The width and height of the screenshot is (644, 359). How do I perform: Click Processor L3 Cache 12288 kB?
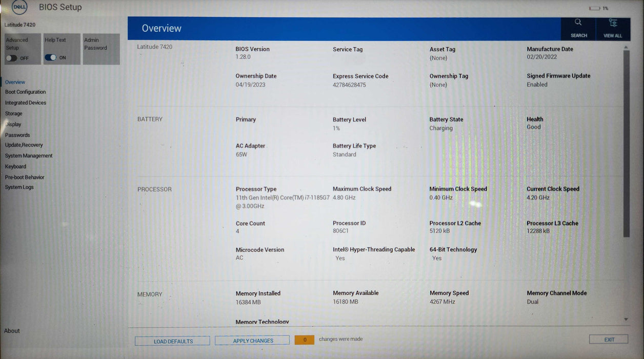point(538,231)
